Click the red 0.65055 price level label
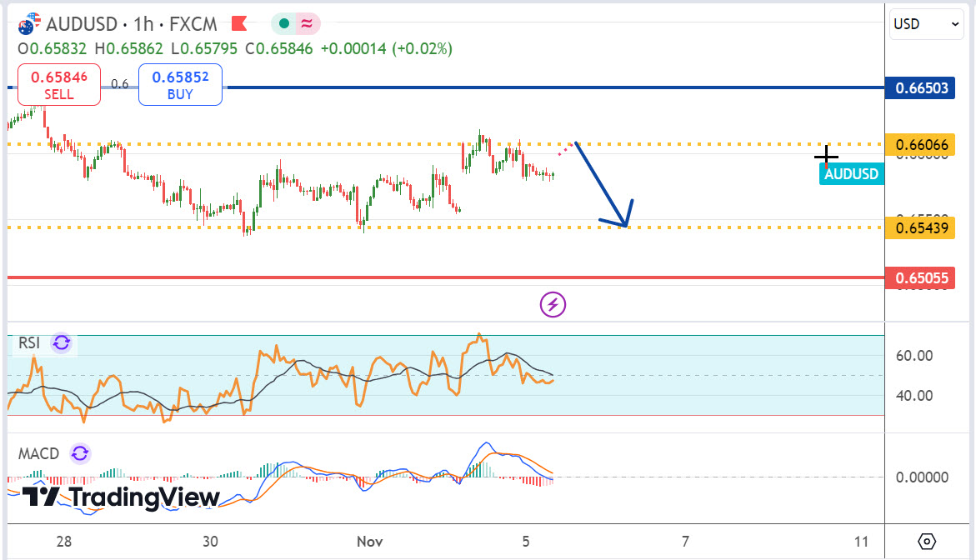Screen dimensions: 976x560 [922, 277]
